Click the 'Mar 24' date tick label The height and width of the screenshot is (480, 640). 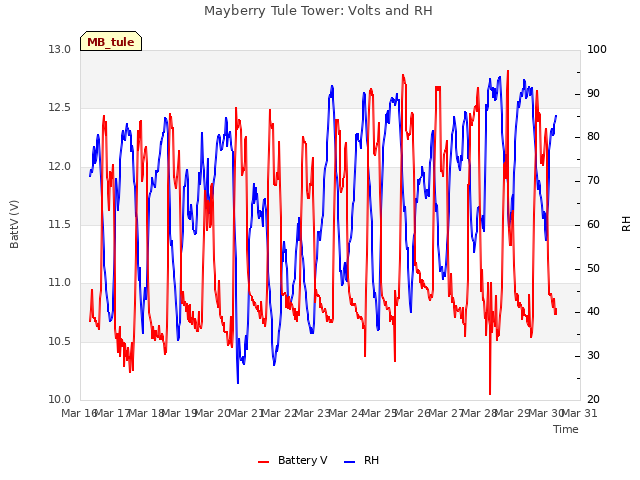coord(346,413)
